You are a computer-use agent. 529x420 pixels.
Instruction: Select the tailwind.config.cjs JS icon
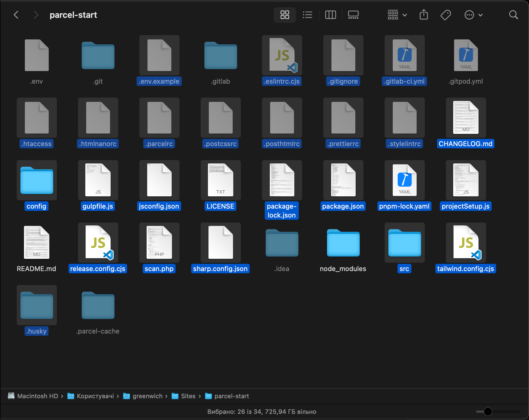click(467, 243)
